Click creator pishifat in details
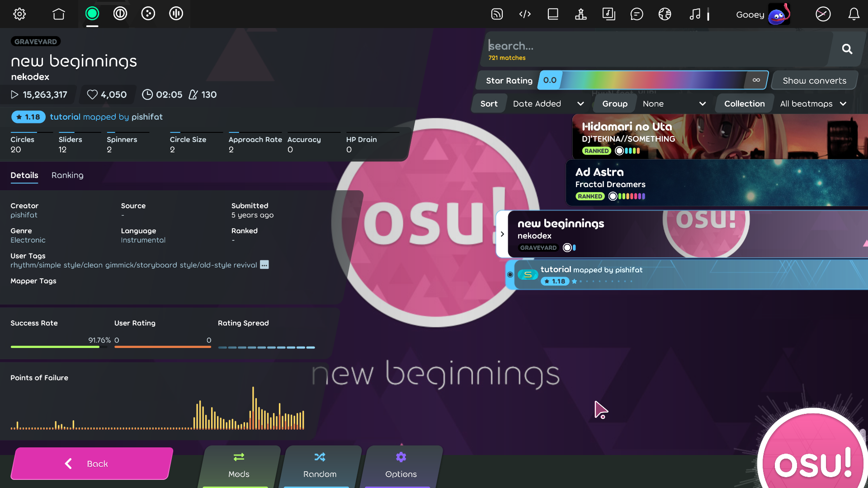868x488 pixels. (24, 215)
